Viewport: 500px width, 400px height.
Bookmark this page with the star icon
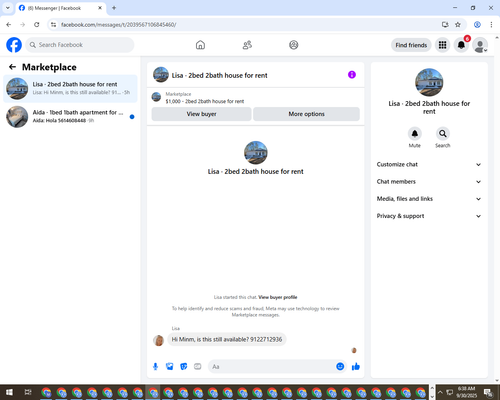[458, 25]
